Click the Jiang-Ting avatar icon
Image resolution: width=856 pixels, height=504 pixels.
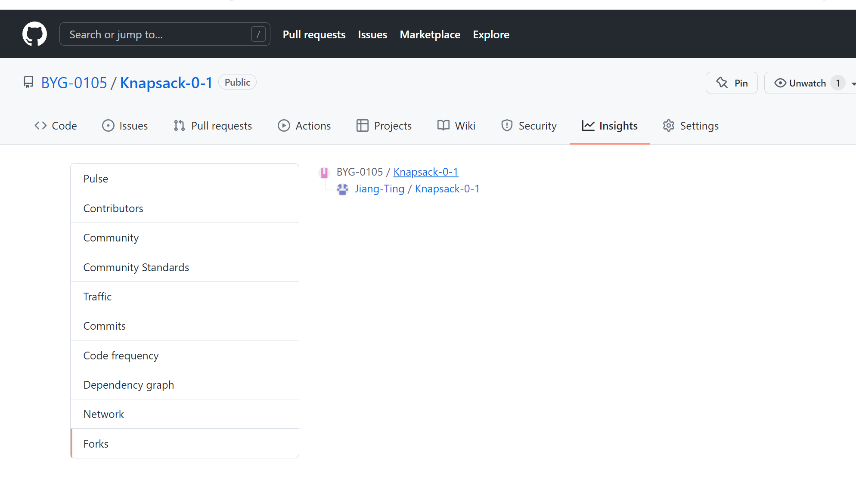(x=342, y=189)
